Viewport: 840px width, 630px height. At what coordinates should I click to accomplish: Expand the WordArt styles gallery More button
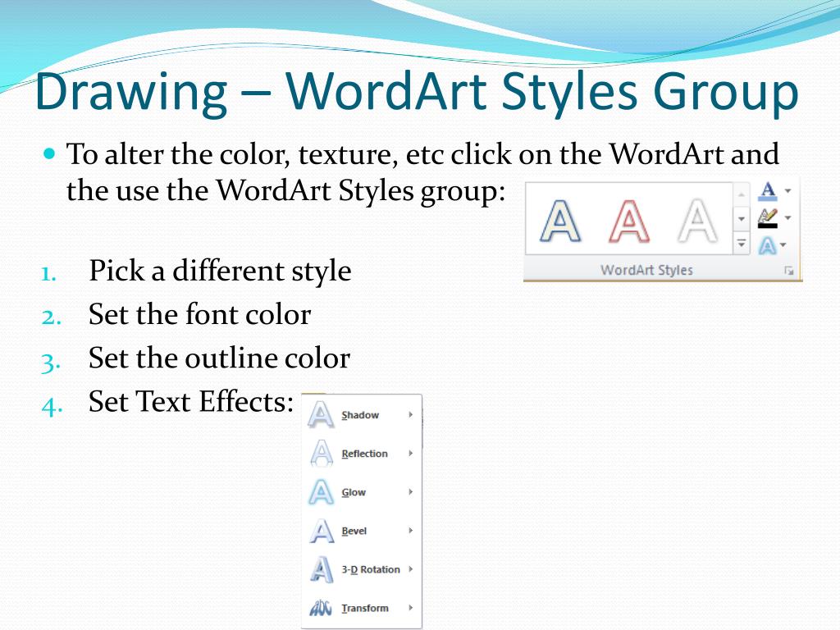742,244
